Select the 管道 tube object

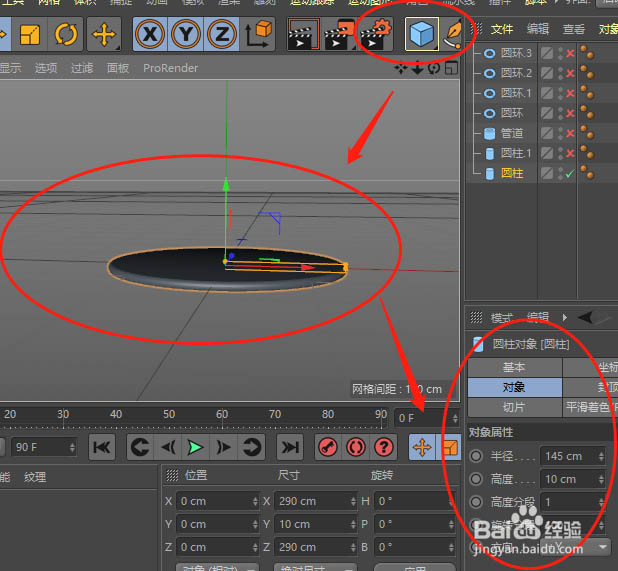pyautogui.click(x=512, y=134)
